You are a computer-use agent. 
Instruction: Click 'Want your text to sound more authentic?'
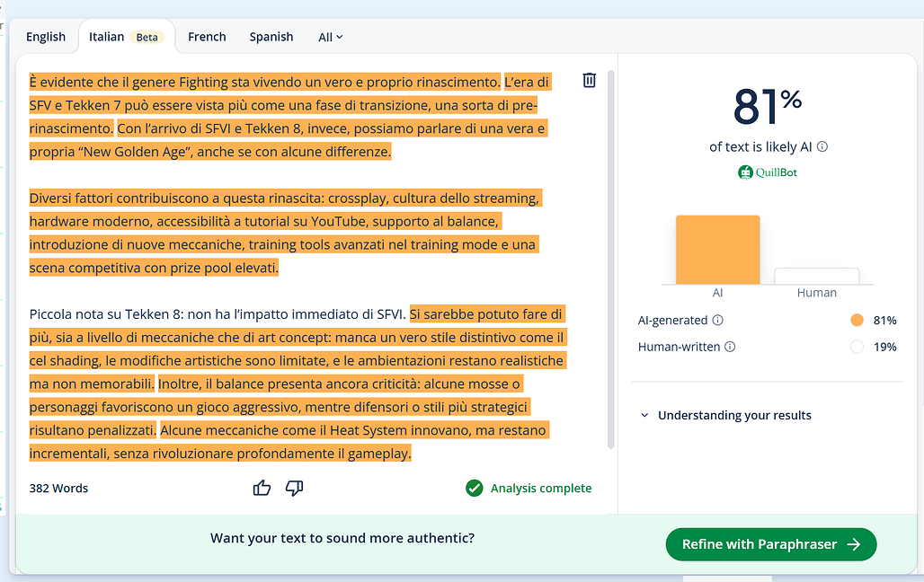[342, 538]
